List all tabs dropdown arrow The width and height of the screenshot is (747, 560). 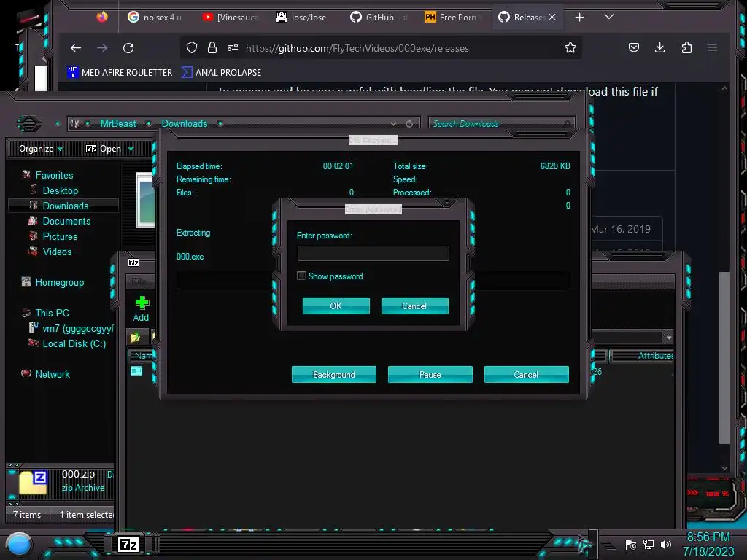(608, 17)
